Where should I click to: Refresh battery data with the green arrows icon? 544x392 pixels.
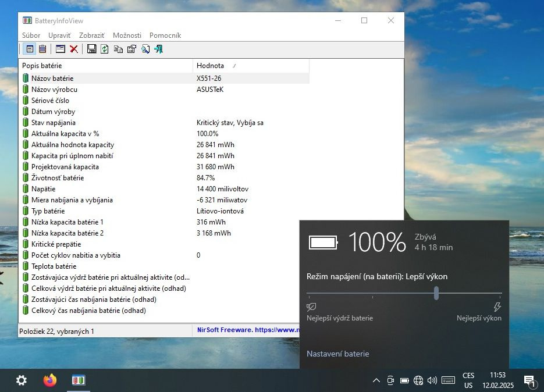(105, 49)
